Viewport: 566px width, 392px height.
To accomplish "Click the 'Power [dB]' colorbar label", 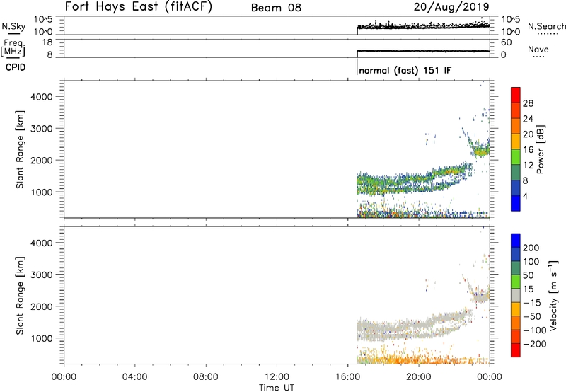I will (x=540, y=149).
